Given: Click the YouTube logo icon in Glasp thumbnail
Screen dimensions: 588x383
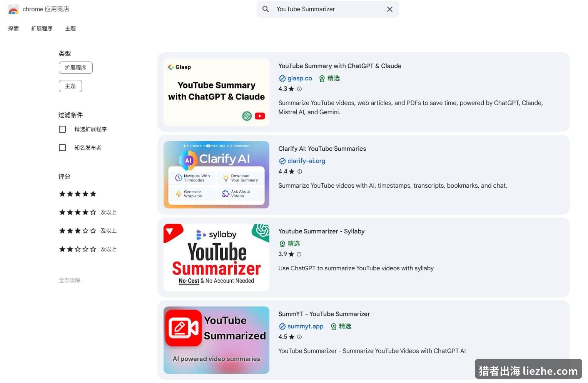Looking at the screenshot, I should [260, 116].
